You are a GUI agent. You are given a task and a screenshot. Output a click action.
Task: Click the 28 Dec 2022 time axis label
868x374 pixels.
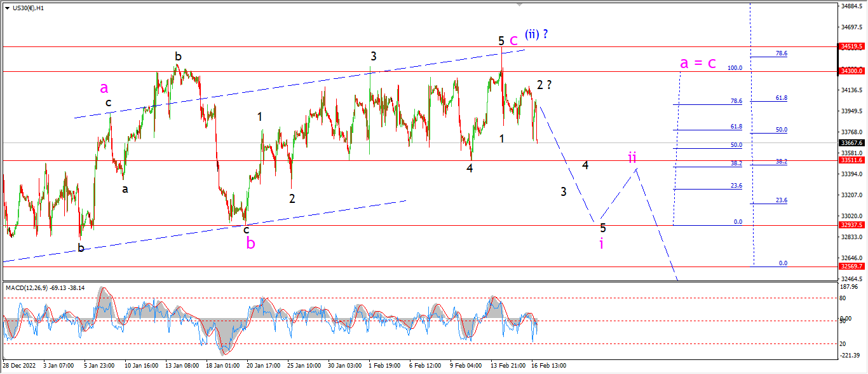18,366
